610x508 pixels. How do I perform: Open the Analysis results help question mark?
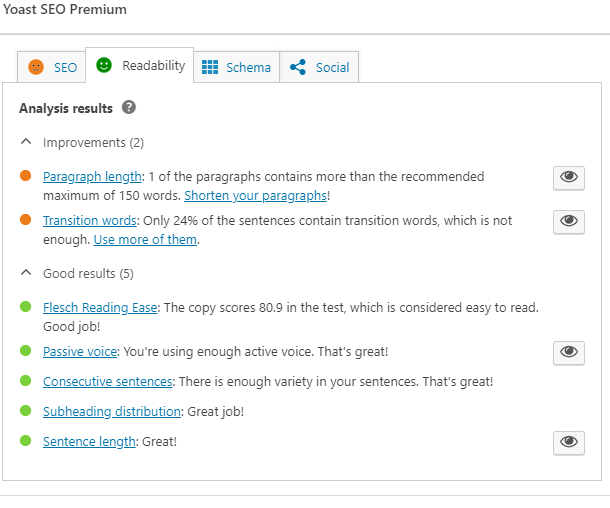coord(129,107)
